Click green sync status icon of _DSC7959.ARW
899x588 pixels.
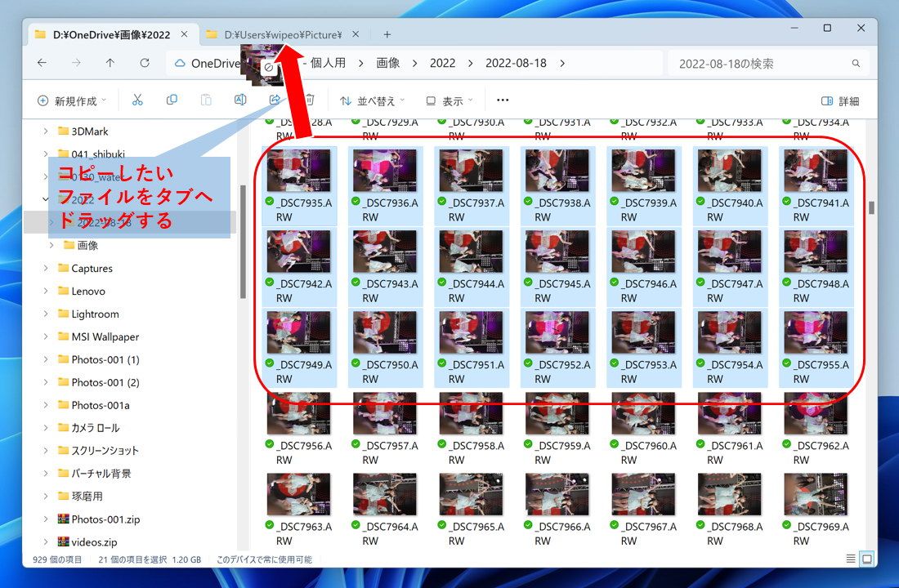pyautogui.click(x=528, y=444)
